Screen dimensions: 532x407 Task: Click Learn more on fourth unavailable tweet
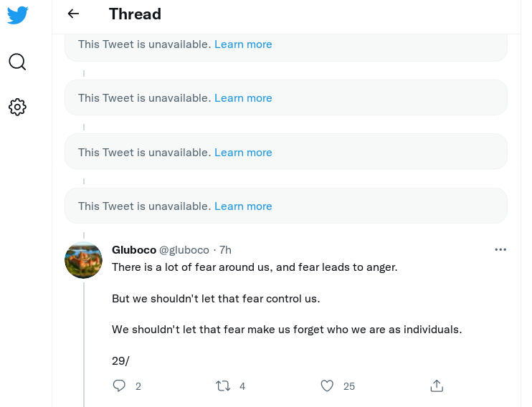(243, 206)
